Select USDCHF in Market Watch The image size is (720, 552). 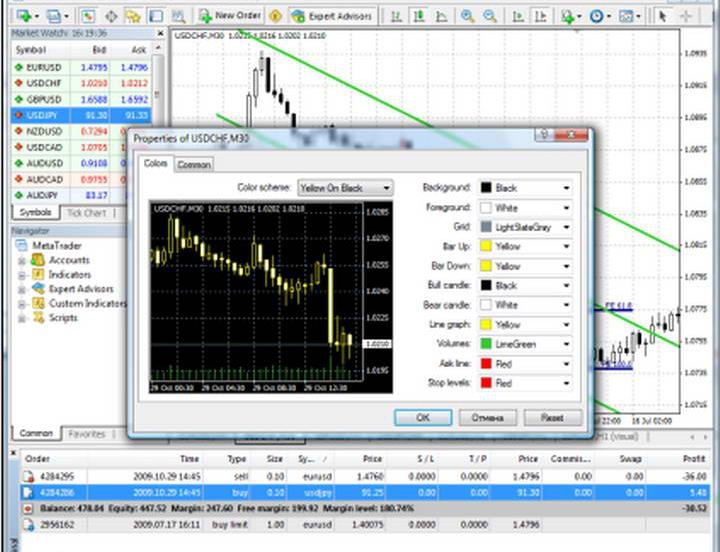81,83
